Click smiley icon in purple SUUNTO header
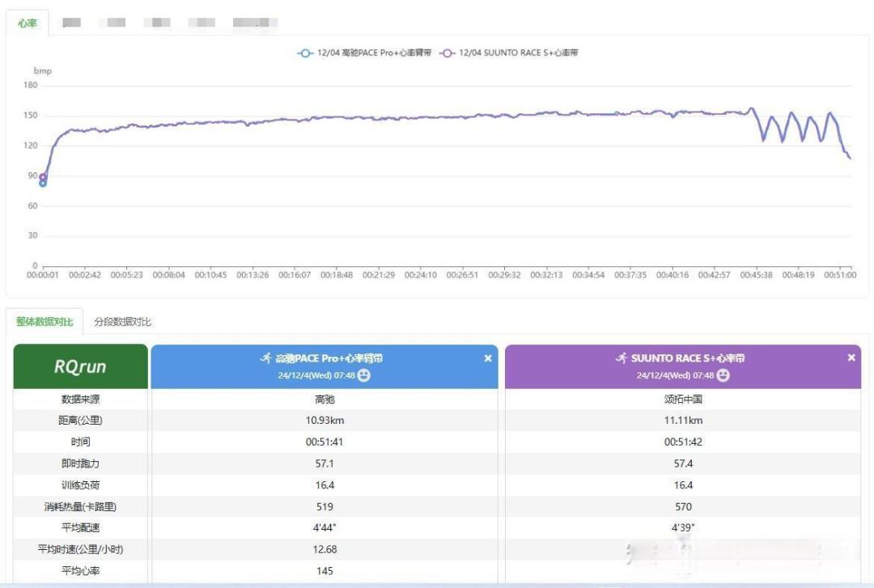This screenshot has height=588, width=874. click(x=723, y=375)
